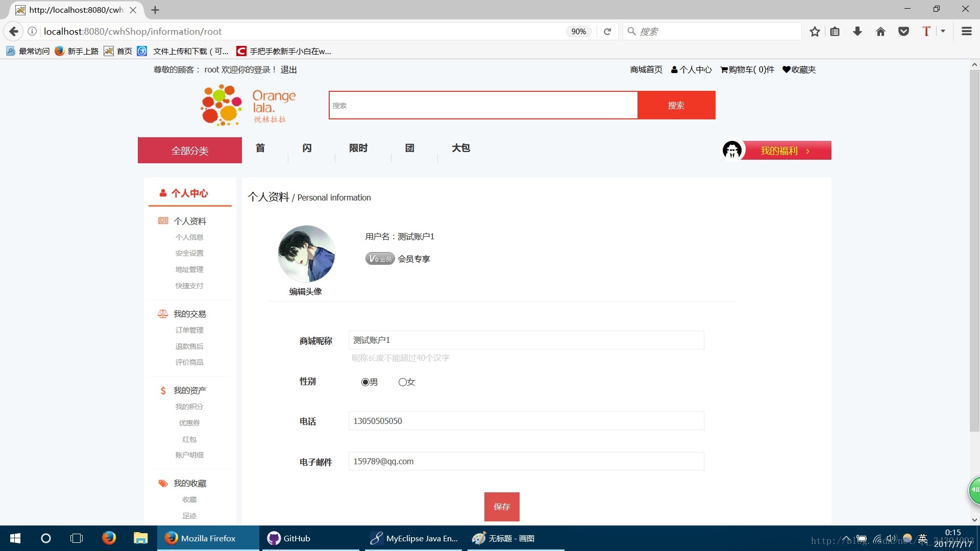Expand the dropdown arrow beside T icon

tap(943, 32)
